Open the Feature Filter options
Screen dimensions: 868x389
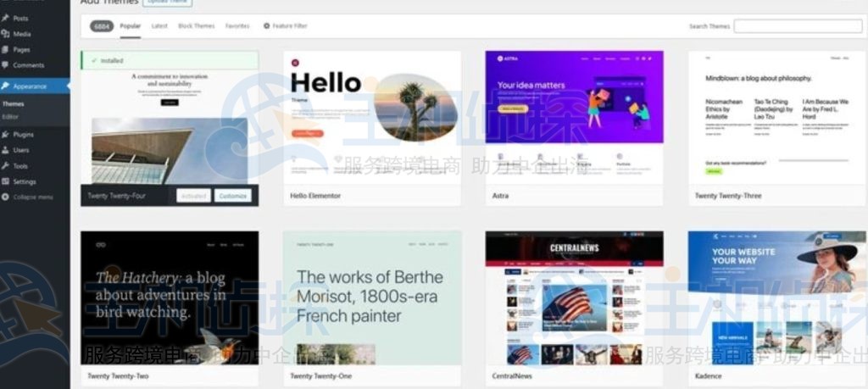coord(285,26)
